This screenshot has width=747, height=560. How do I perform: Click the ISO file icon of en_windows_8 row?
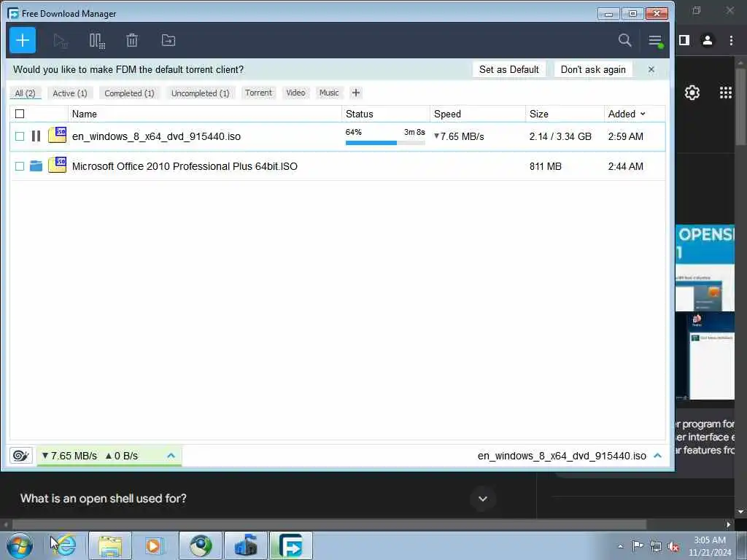(57, 135)
